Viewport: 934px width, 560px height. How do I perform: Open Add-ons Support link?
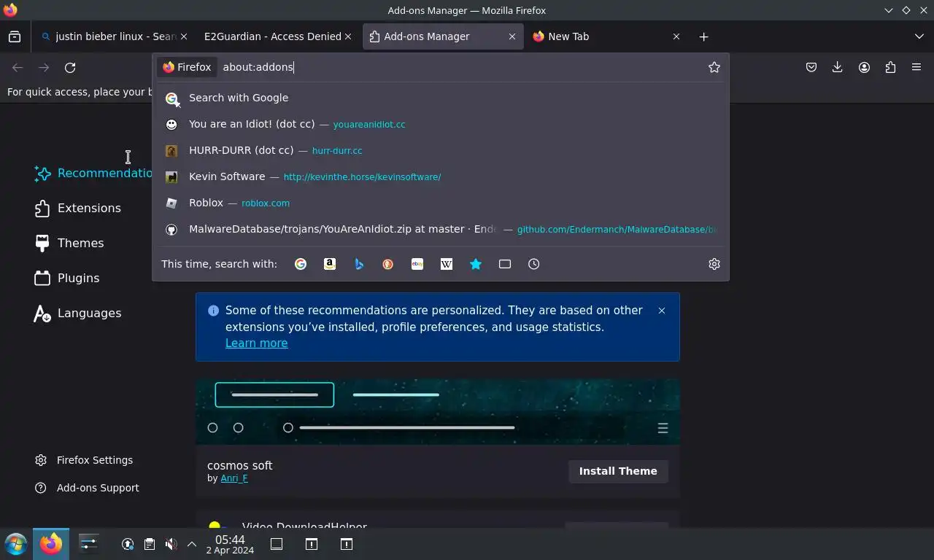[x=87, y=488]
